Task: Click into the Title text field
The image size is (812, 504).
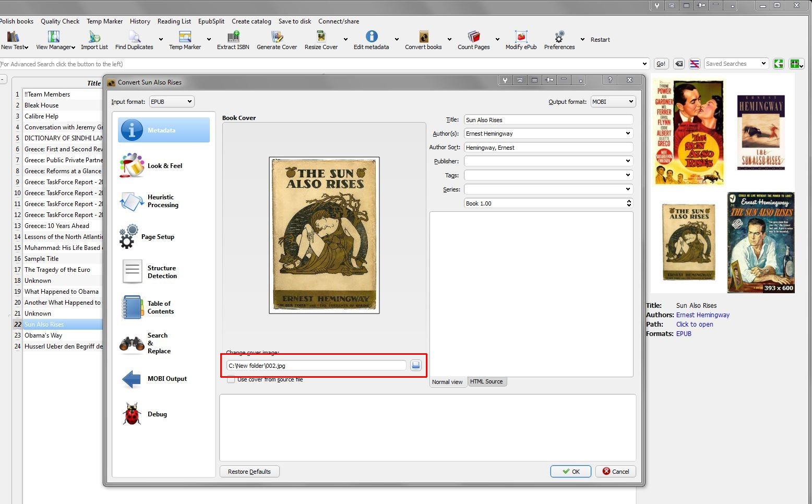Action: (x=548, y=120)
